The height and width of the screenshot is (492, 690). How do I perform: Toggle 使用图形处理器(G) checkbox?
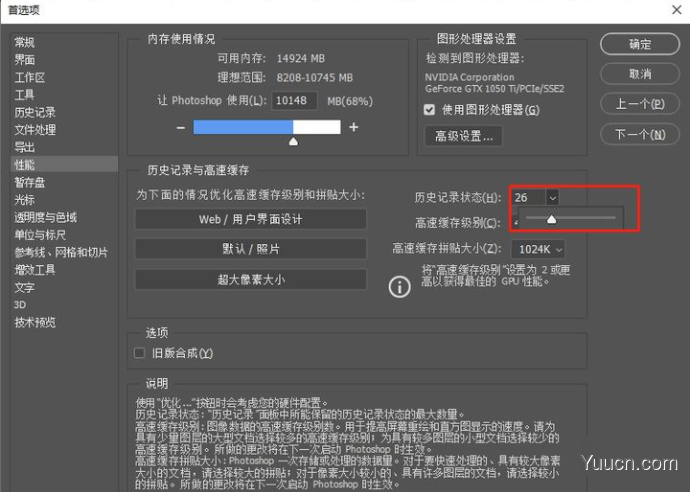coord(429,110)
